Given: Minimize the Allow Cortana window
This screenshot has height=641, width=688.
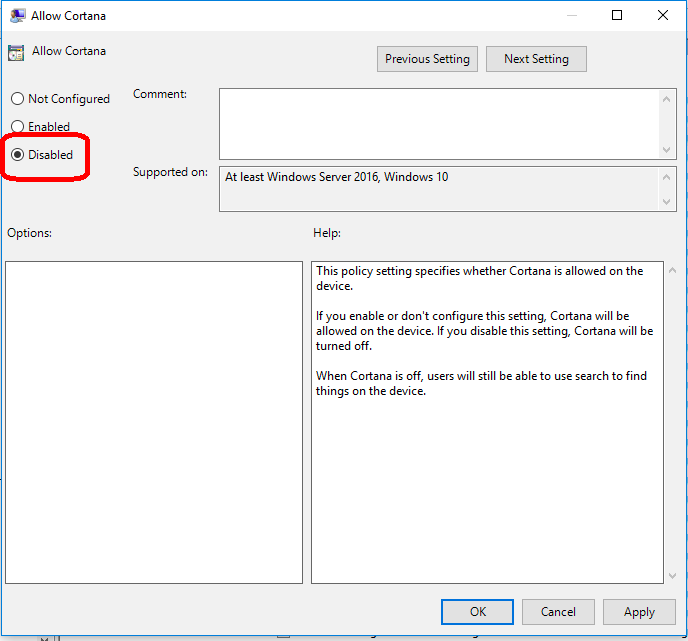Looking at the screenshot, I should tap(571, 15).
